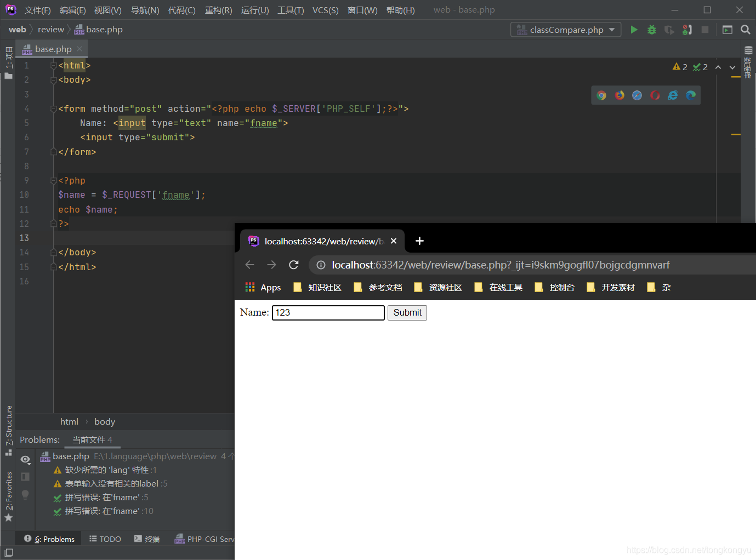Open Favorites tool window
This screenshot has width=756, height=560.
tap(8, 496)
